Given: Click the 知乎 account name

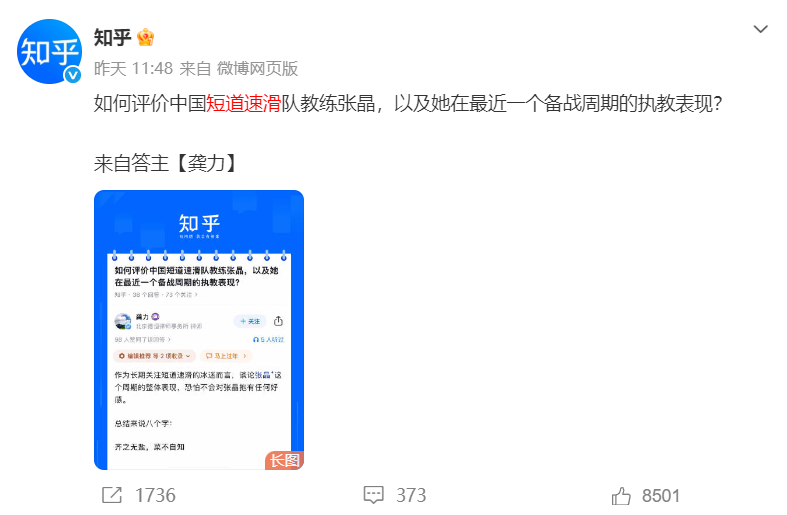Looking at the screenshot, I should (x=112, y=38).
